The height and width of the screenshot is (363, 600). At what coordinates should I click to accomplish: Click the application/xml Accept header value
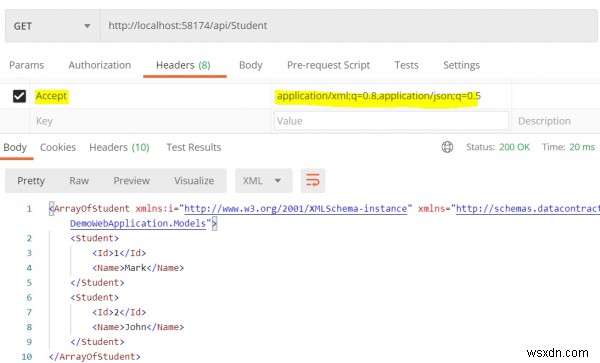click(378, 96)
